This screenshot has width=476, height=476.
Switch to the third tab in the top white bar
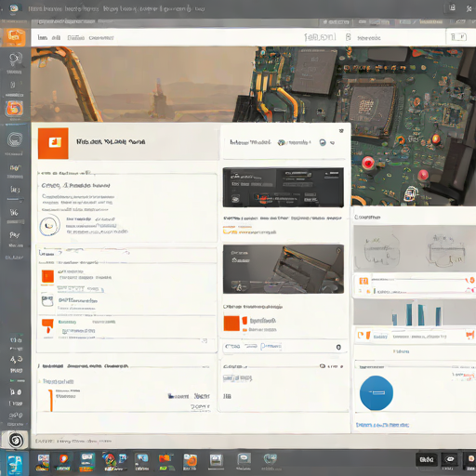coord(76,38)
